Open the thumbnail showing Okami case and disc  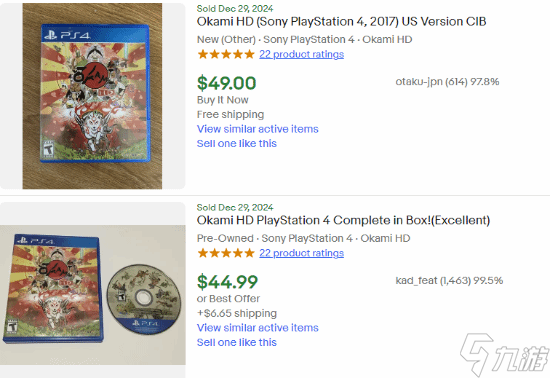(93, 295)
